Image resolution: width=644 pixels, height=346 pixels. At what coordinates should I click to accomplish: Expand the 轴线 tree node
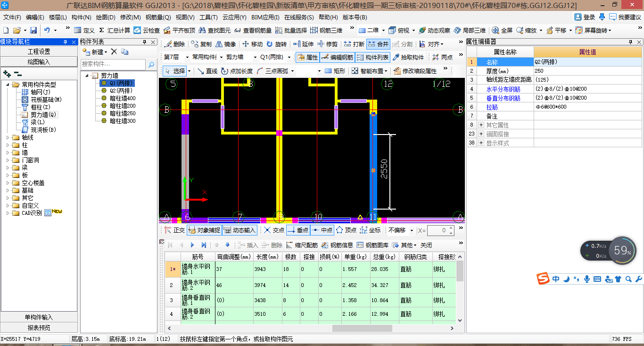click(8, 138)
